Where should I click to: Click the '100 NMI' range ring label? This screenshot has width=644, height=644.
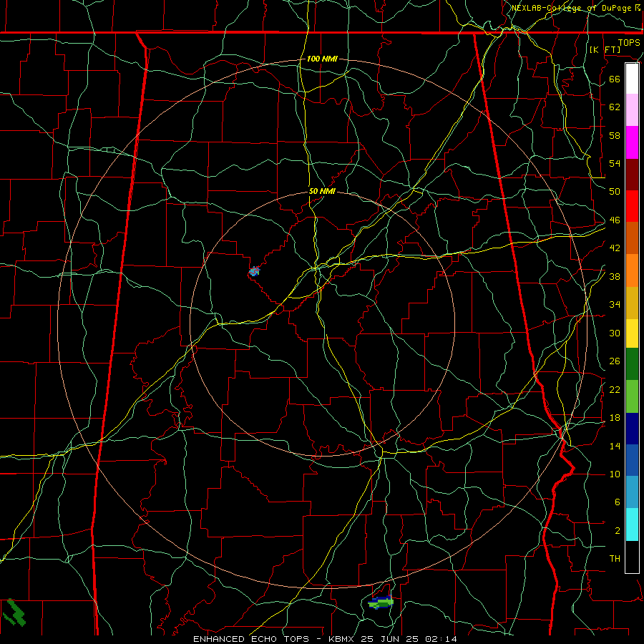[322, 59]
